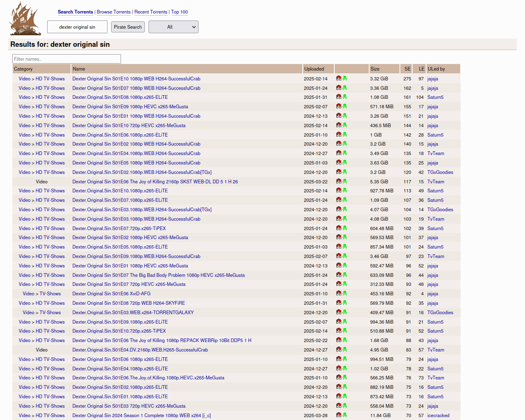Select the 2025-03-28 upload date
This screenshot has width=525, height=420.
316,415
